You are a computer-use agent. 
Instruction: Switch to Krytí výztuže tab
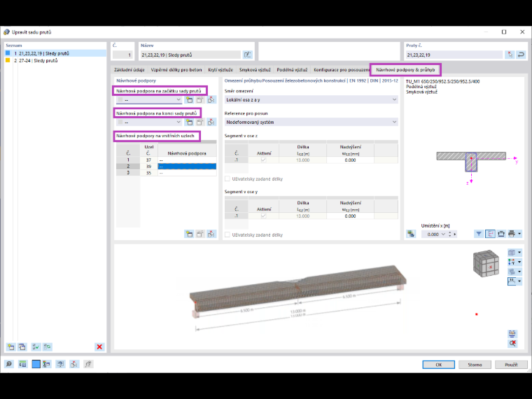point(220,70)
